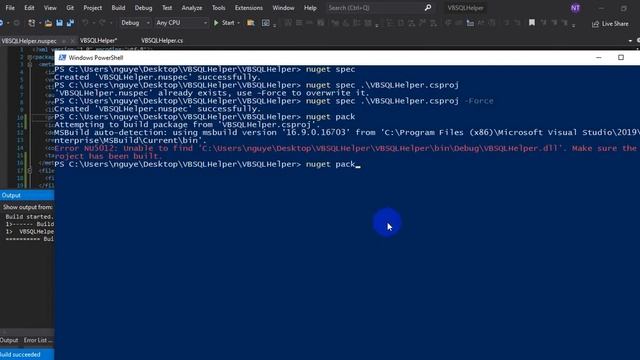Open the View menu
Viewport: 640px width, 360px height.
(50, 8)
